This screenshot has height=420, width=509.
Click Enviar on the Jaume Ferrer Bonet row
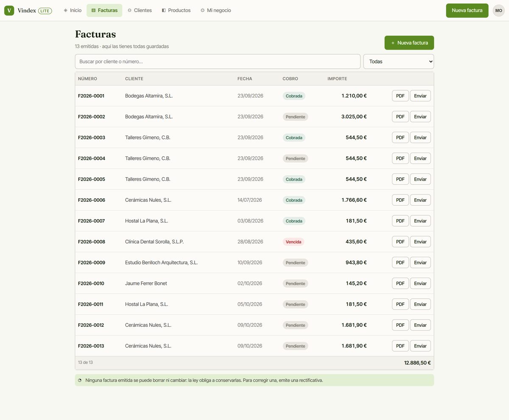[420, 283]
